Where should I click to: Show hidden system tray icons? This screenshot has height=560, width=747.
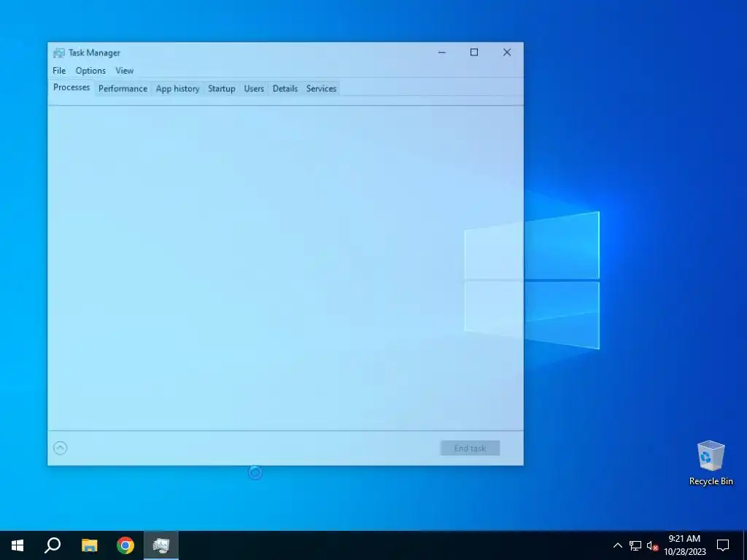[x=617, y=545]
